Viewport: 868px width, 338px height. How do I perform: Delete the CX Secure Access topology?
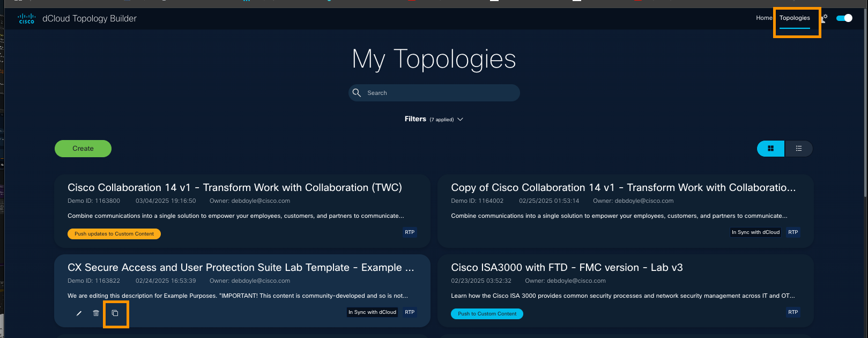tap(96, 313)
